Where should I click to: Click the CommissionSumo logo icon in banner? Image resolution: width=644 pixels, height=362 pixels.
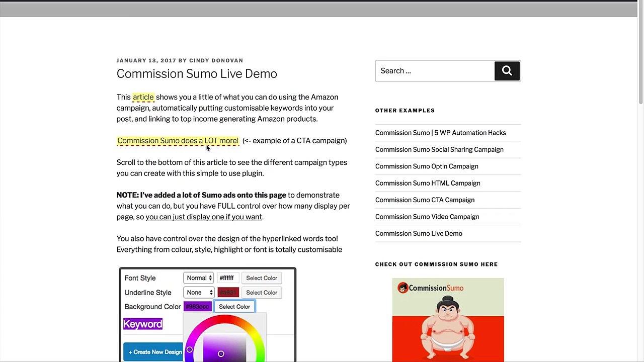pyautogui.click(x=402, y=288)
